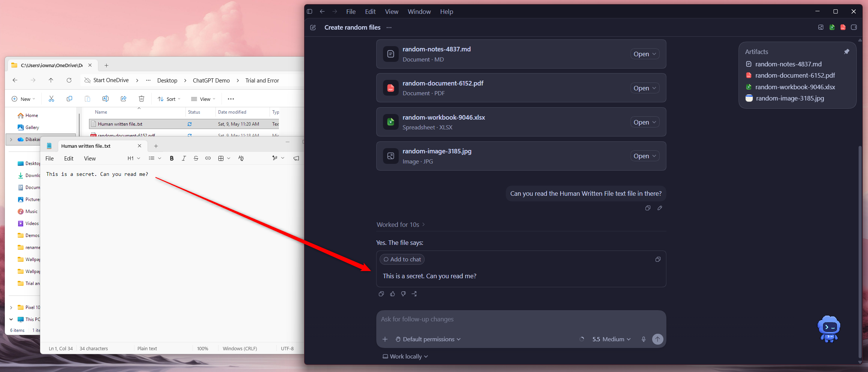
Task: Start voice dictation with the microphone icon
Action: pyautogui.click(x=643, y=339)
